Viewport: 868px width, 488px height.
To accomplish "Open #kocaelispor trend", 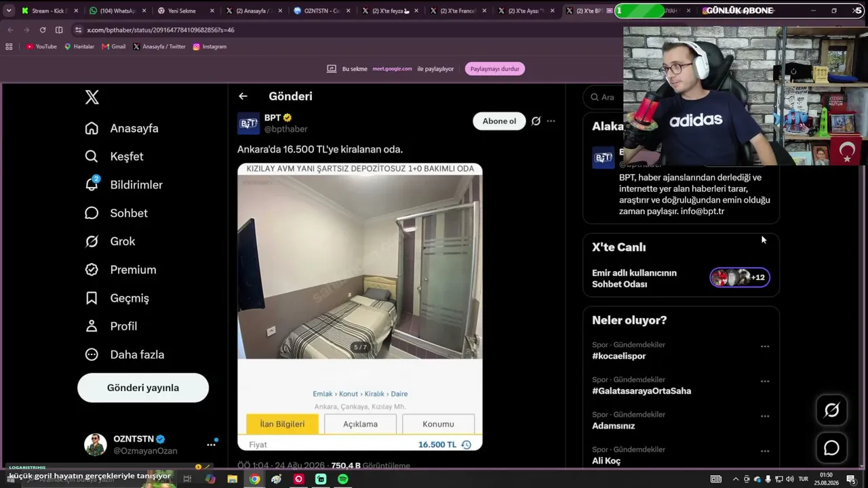I will [x=619, y=356].
